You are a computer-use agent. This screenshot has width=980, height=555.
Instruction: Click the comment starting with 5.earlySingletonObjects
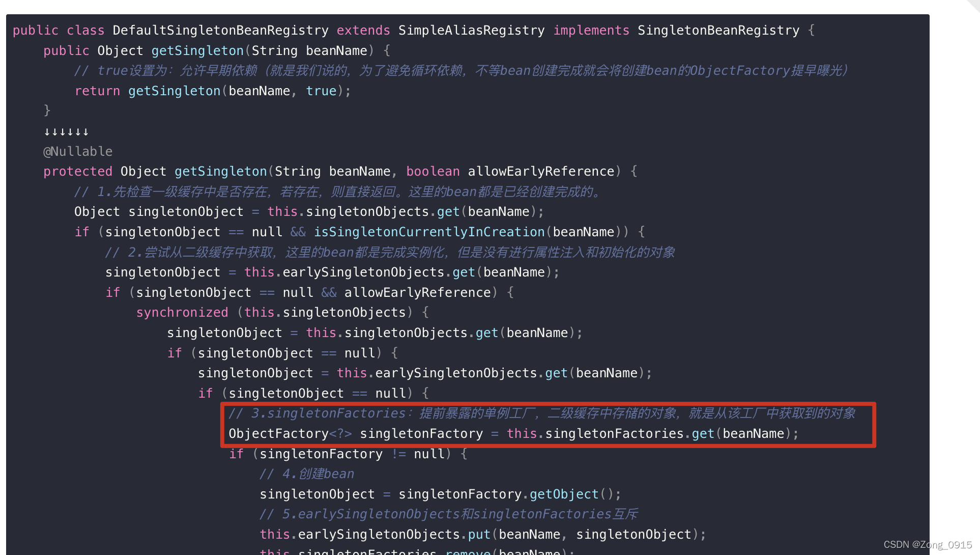[448, 514]
